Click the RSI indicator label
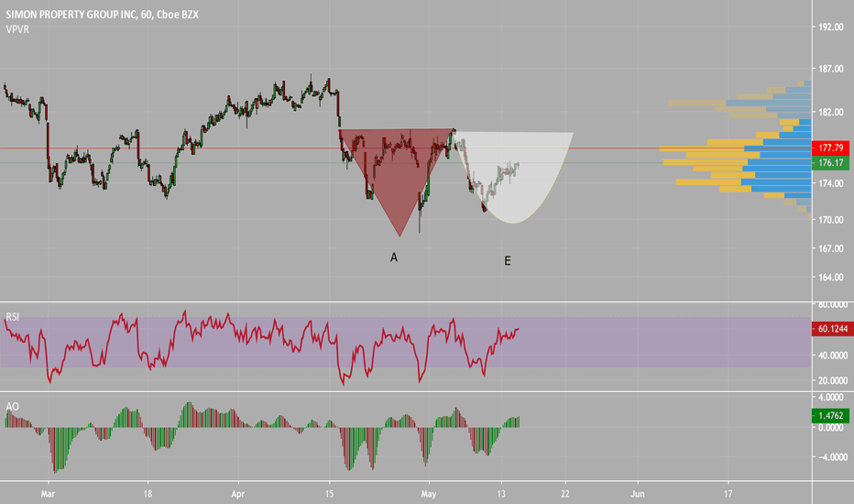 (12, 316)
